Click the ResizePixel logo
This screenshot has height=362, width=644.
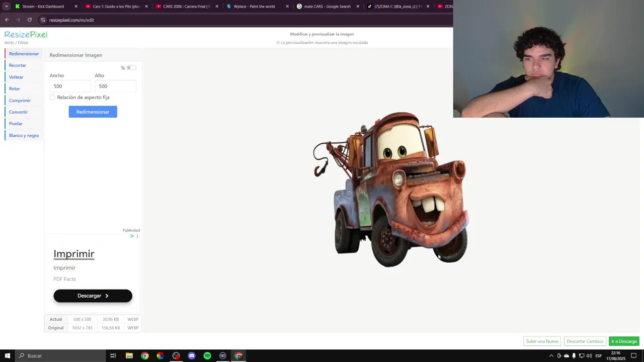pos(26,34)
